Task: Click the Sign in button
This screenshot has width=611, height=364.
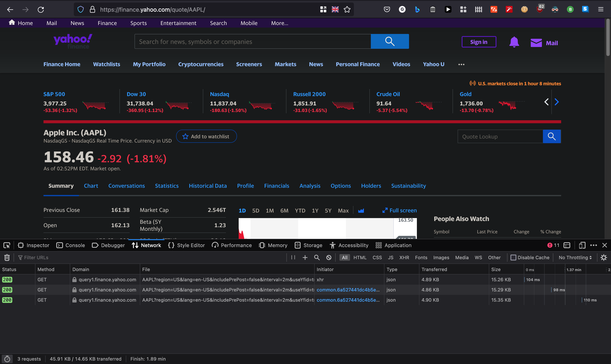Action: (479, 42)
